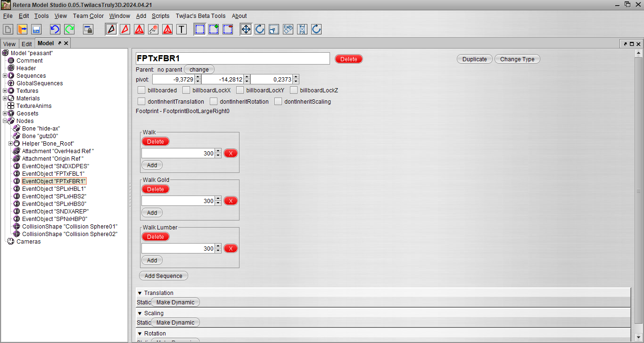Open a model file via the folder icon
Image resolution: width=644 pixels, height=343 pixels.
22,29
